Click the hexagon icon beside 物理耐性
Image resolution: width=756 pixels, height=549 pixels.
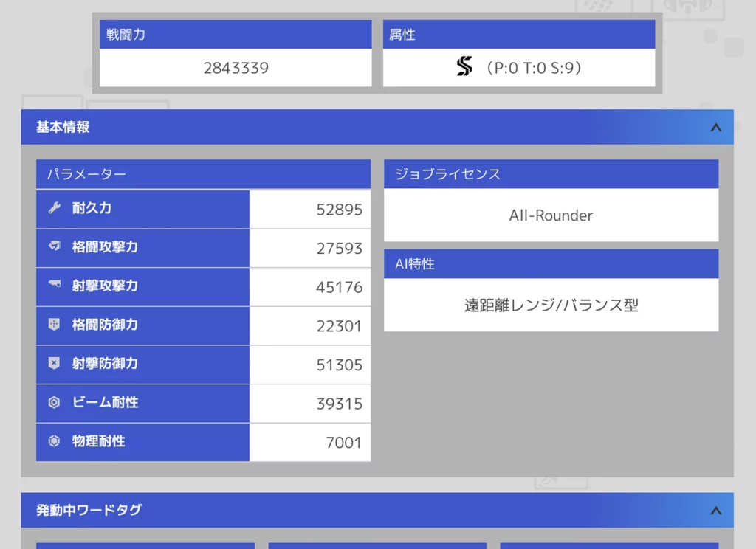54,441
